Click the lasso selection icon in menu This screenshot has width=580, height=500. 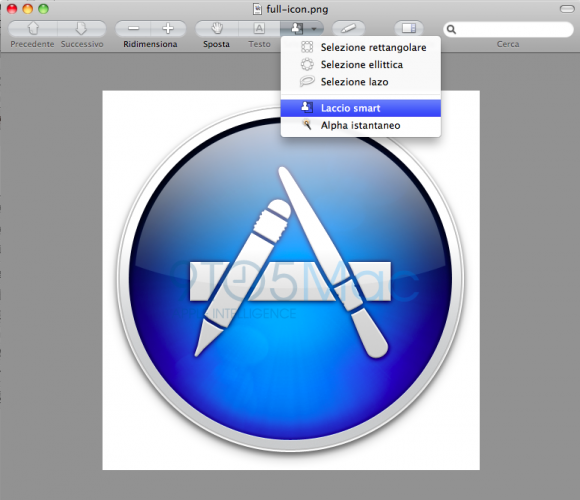point(307,81)
